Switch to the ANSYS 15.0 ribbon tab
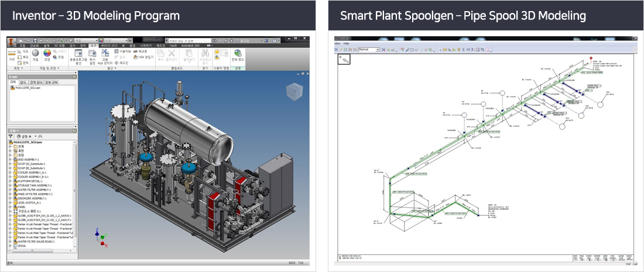This screenshot has height=272, width=644. (x=109, y=46)
